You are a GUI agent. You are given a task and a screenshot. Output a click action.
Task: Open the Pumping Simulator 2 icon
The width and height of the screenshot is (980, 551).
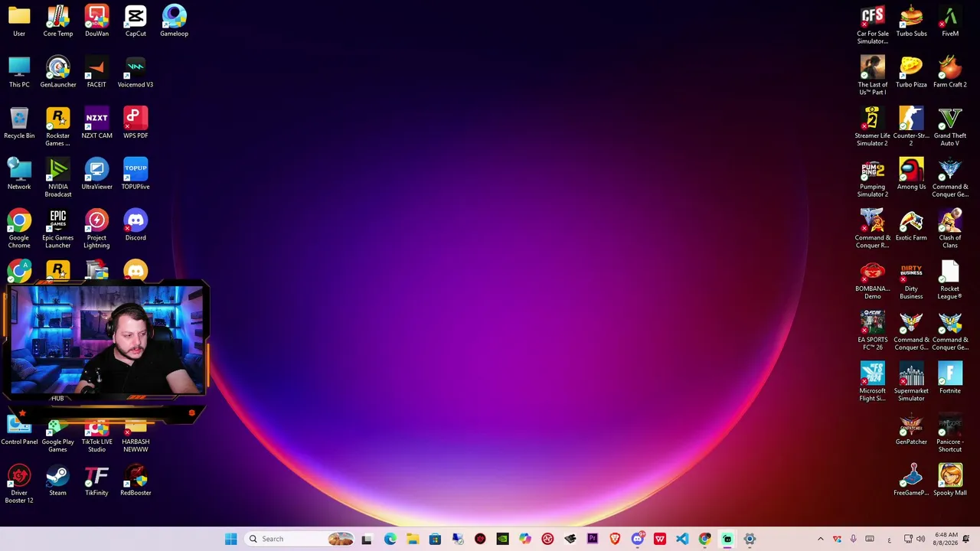tap(873, 178)
